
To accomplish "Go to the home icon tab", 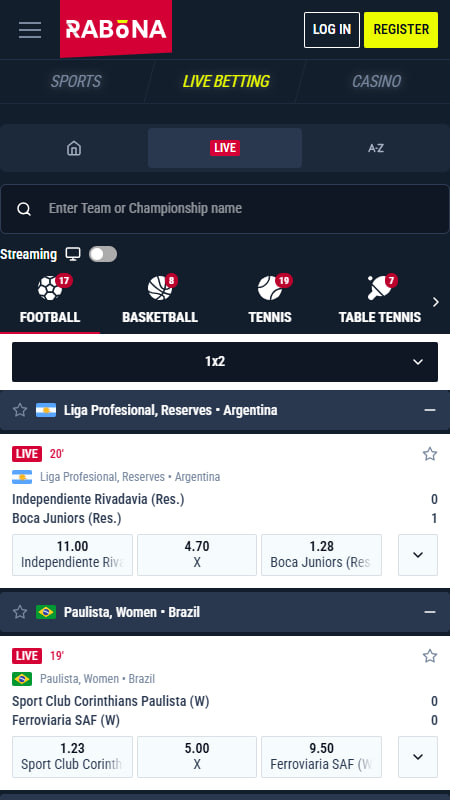I will point(74,148).
